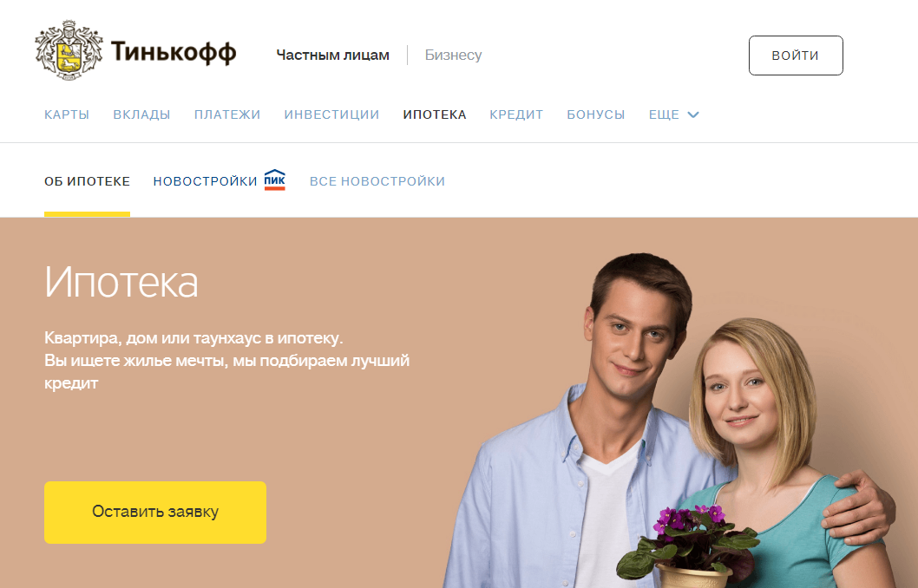Switch to the НОВОСТРОЙКИ tab

205,181
